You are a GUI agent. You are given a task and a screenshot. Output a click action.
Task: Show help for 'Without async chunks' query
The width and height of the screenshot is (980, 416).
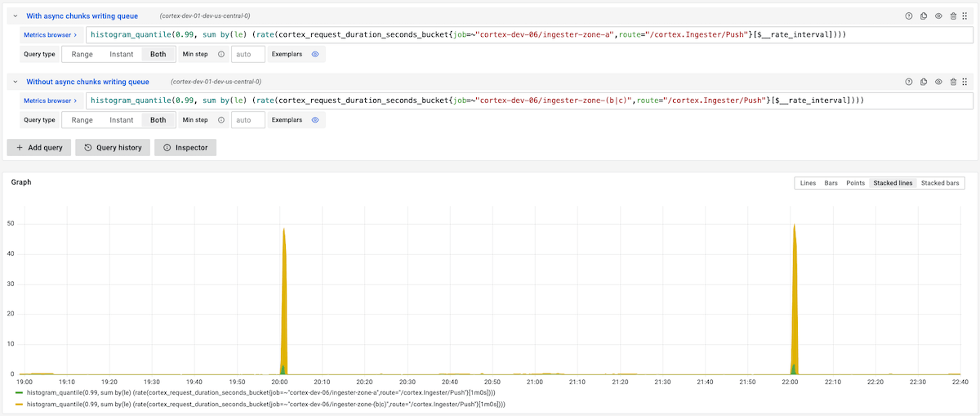tap(909, 82)
